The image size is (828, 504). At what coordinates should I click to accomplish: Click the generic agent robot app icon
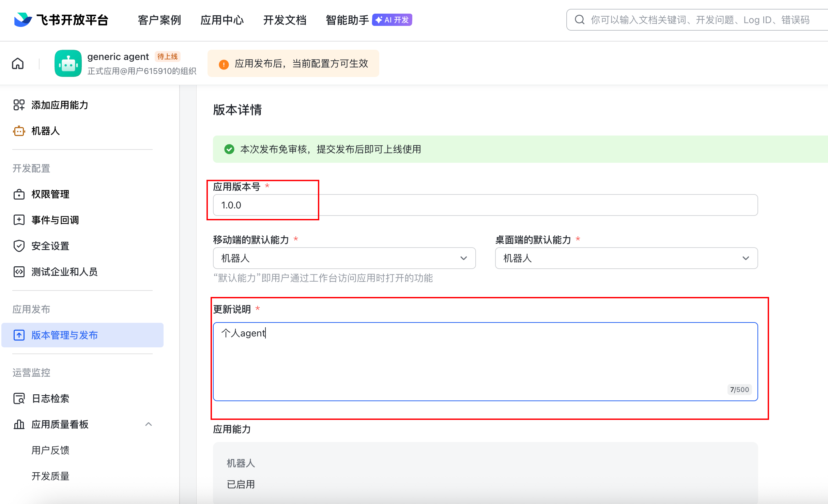coord(68,63)
